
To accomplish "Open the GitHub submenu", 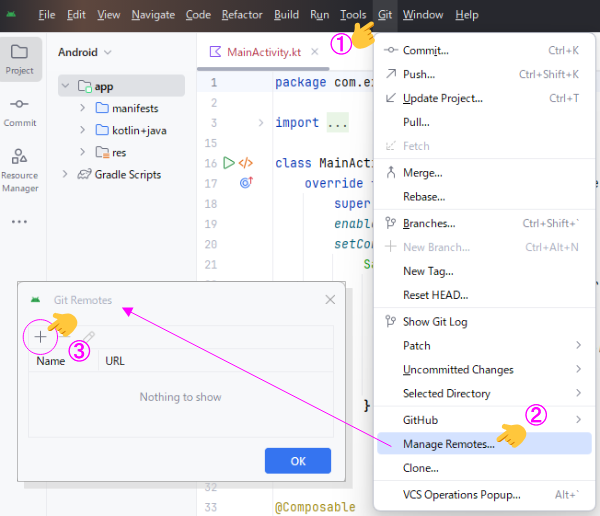I will [x=420, y=420].
